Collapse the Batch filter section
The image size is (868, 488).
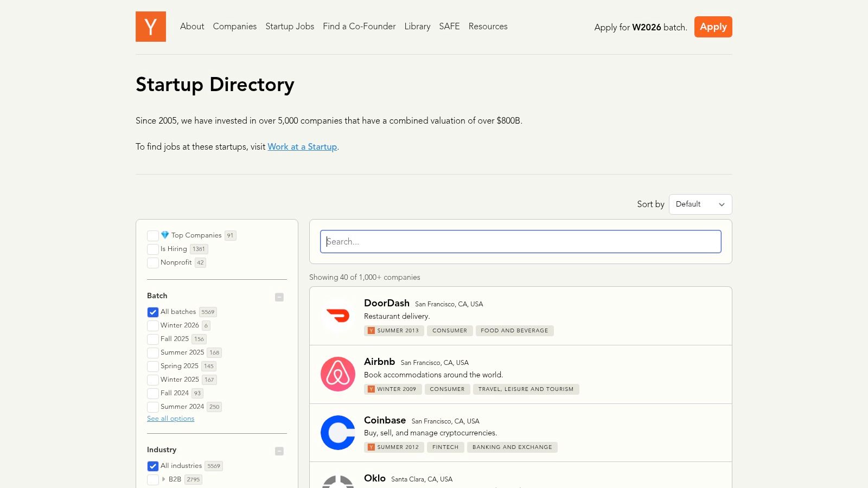click(279, 297)
